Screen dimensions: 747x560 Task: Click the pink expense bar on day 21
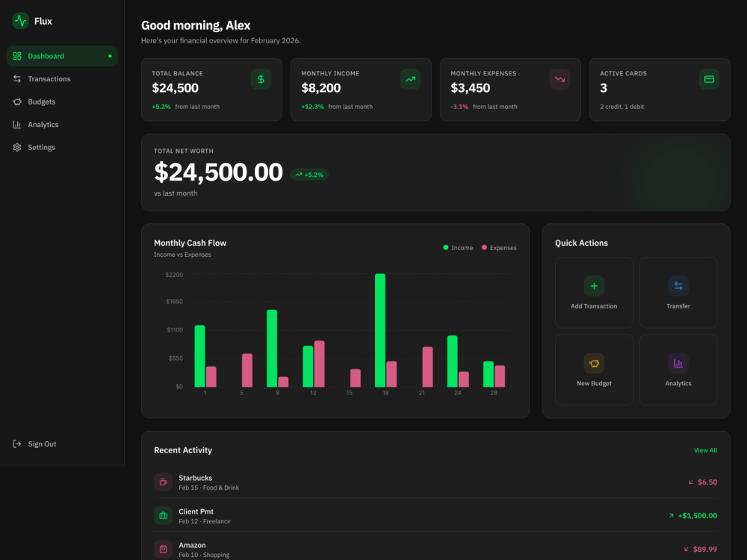(428, 367)
